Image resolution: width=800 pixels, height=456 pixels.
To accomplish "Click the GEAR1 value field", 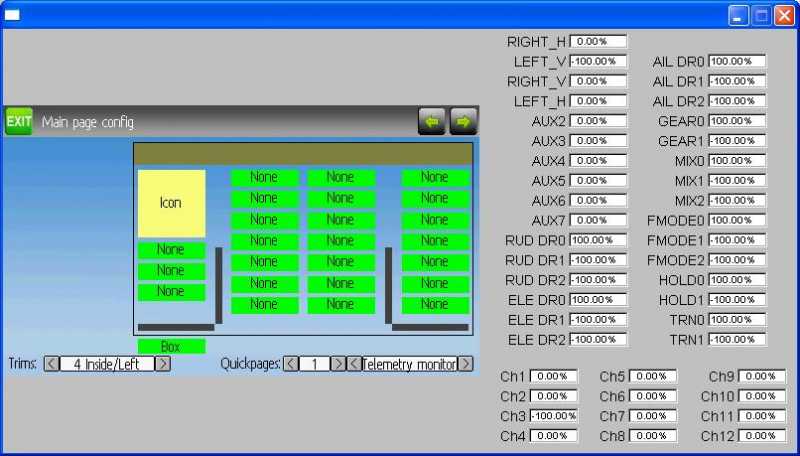I will (737, 141).
